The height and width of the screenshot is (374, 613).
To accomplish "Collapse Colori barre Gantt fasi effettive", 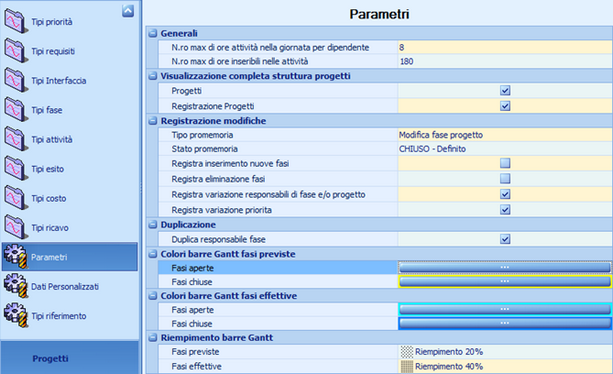I will [153, 296].
